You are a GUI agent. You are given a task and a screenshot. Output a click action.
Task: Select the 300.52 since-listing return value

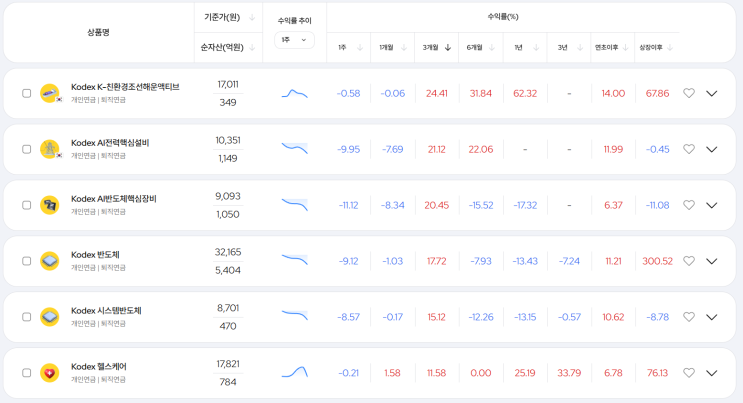click(x=657, y=261)
